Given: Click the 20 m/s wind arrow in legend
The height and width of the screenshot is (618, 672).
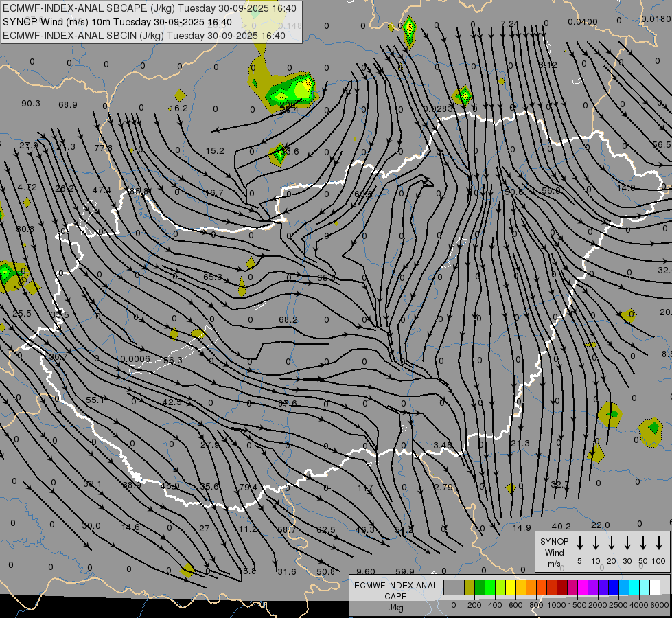Looking at the screenshot, I should [612, 543].
